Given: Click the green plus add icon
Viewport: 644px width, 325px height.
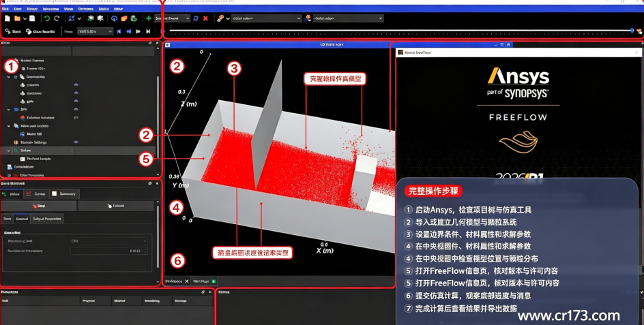Looking at the screenshot, I should tap(149, 18).
